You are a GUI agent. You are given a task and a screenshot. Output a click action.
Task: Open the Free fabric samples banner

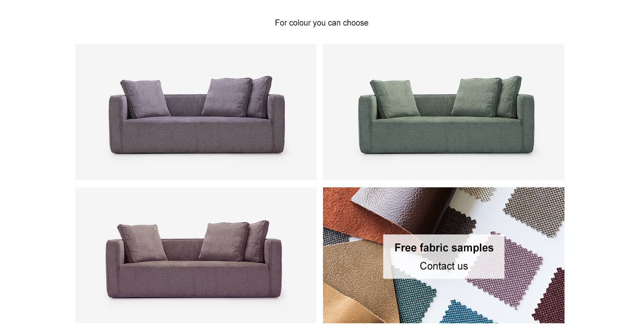443,255
